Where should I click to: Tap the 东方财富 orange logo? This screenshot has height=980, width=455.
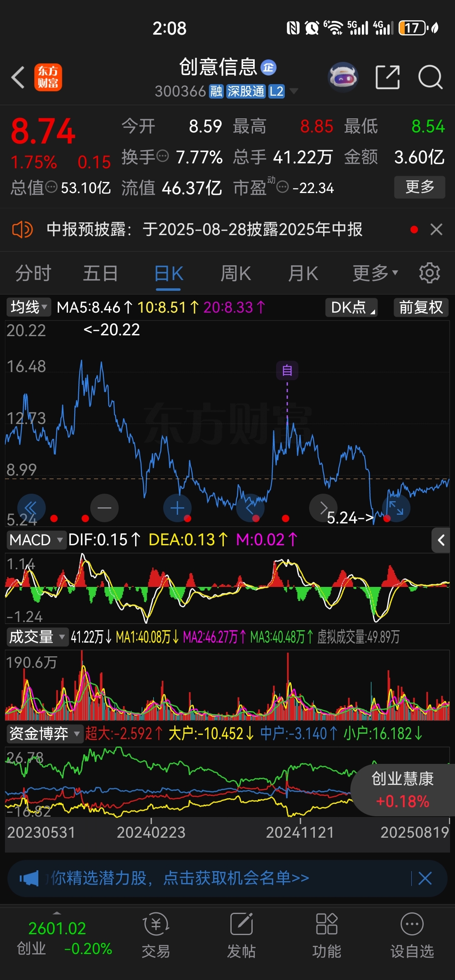pyautogui.click(x=48, y=77)
